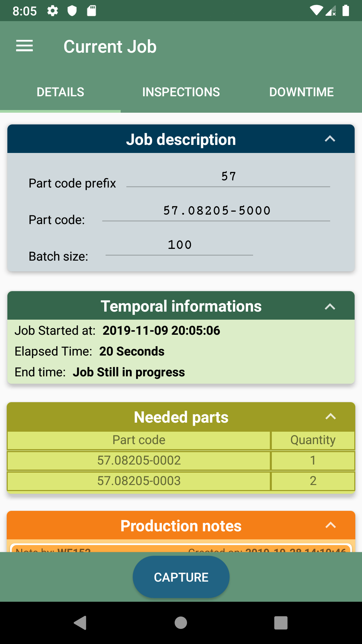Tap the Android recent apps button
The image size is (362, 644).
click(x=281, y=623)
